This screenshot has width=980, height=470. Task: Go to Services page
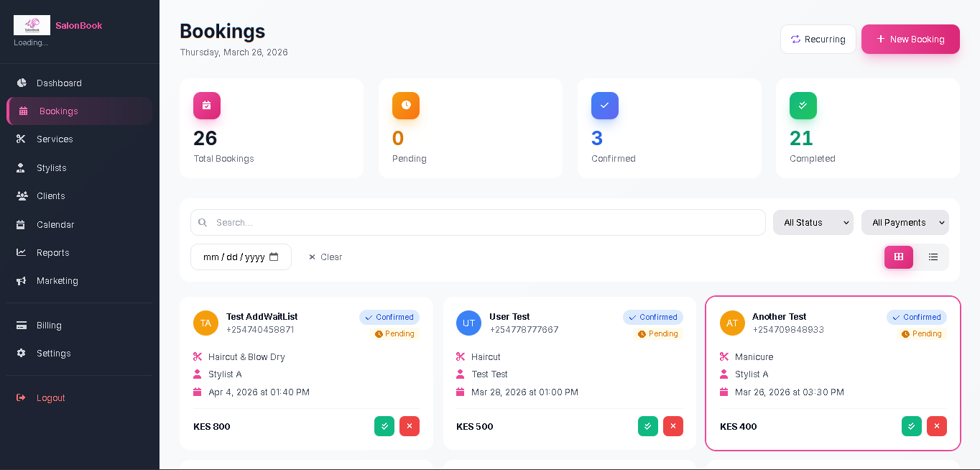pyautogui.click(x=79, y=139)
